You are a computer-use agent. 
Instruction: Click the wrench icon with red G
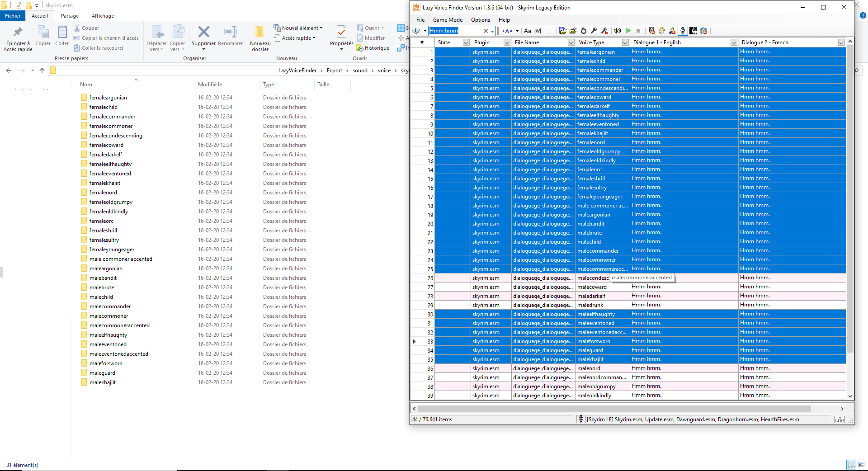click(604, 31)
